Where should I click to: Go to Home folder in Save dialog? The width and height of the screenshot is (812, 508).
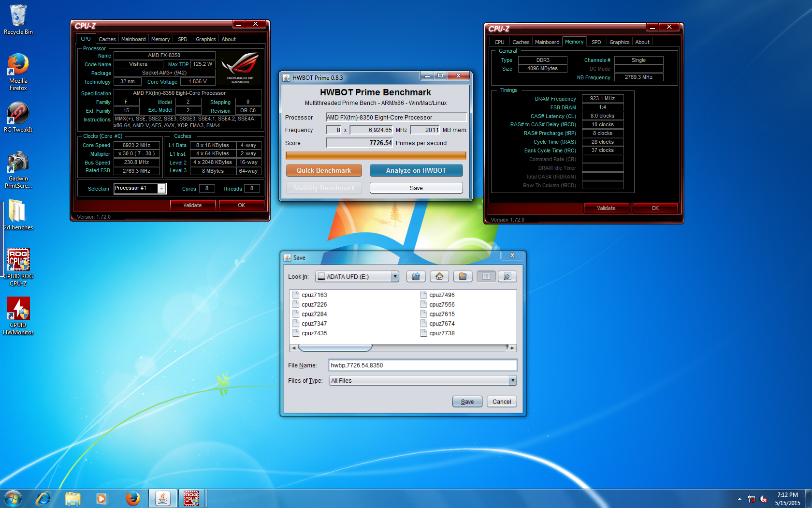click(x=439, y=276)
